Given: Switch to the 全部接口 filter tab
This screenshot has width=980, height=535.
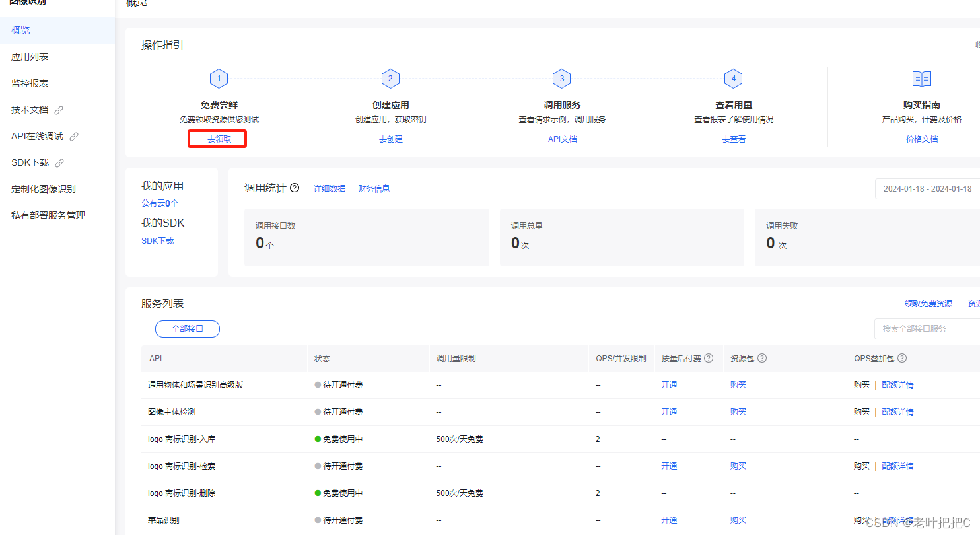Looking at the screenshot, I should point(187,328).
